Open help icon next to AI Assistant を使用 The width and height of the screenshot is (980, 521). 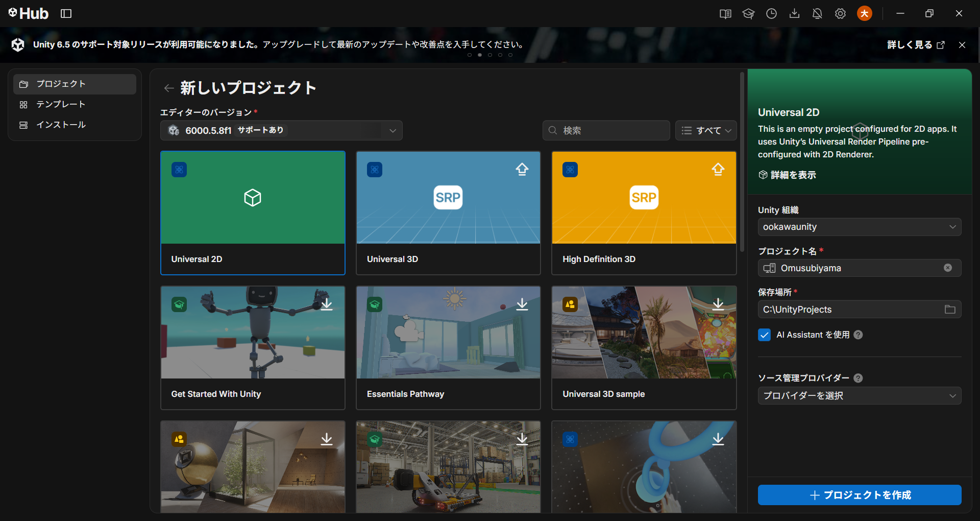coord(859,335)
